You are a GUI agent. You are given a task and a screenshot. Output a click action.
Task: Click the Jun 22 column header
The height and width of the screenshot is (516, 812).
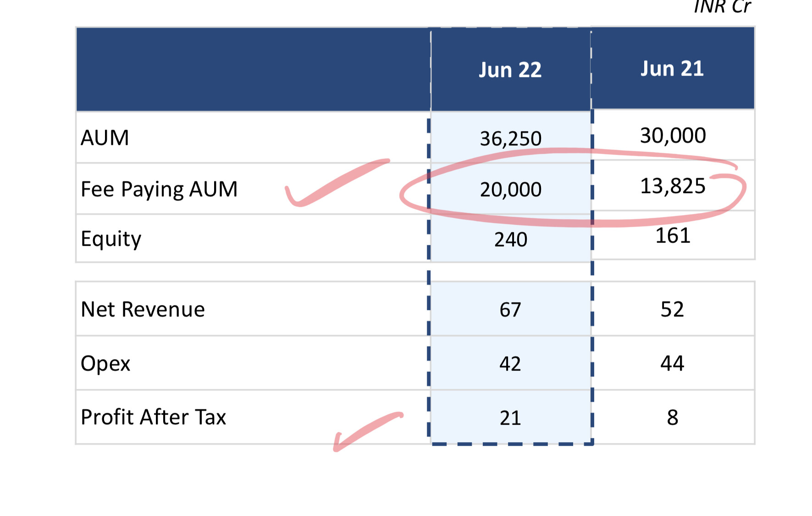(510, 70)
